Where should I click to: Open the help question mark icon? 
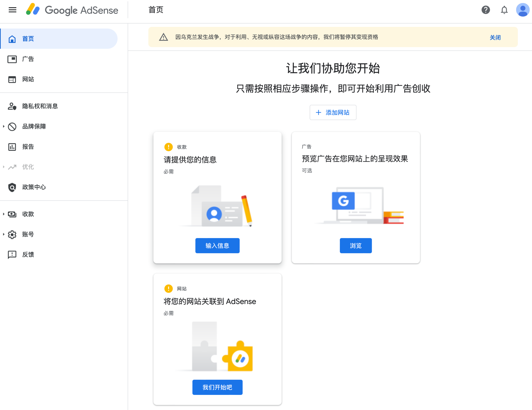coord(485,10)
